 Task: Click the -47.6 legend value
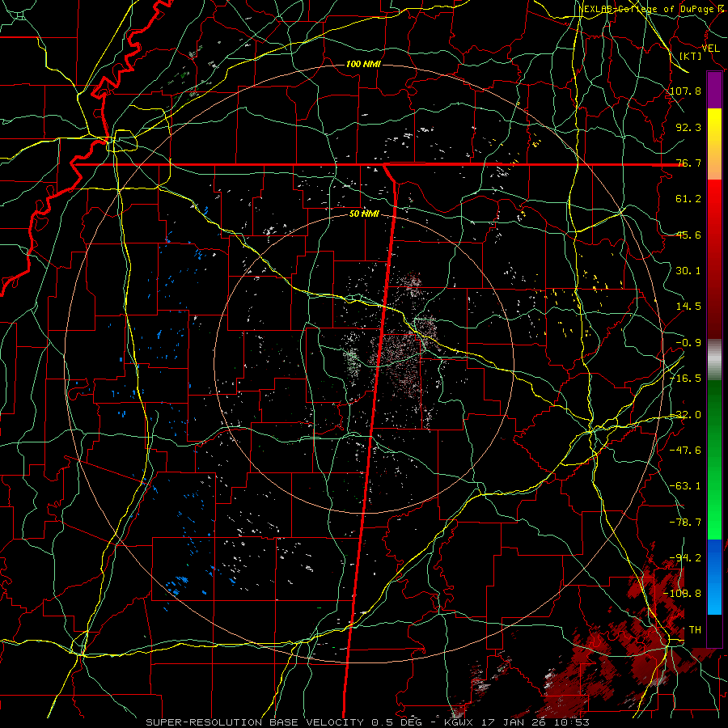(686, 451)
